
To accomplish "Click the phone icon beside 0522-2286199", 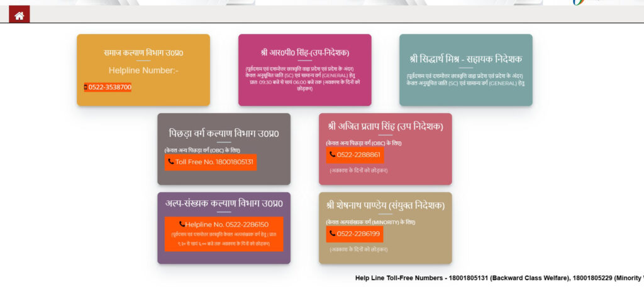I will 332,234.
